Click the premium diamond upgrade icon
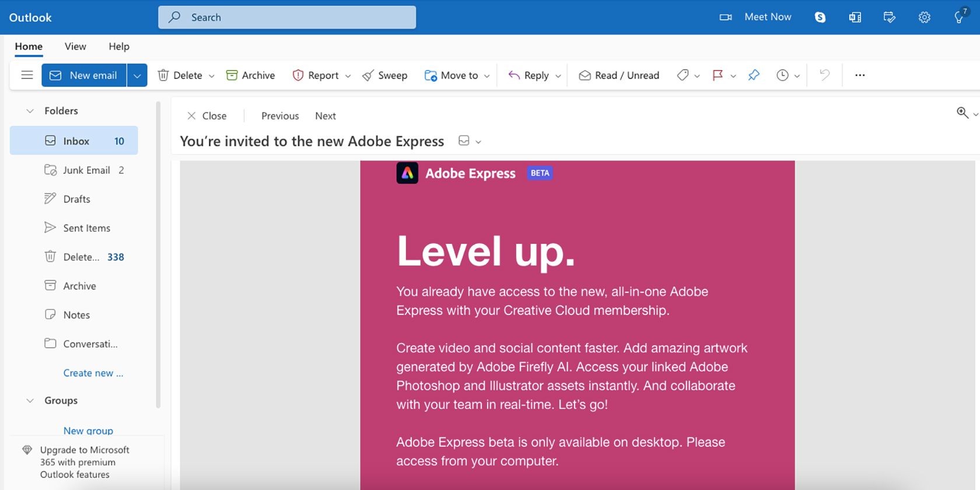Viewport: 980px width, 490px height. (x=27, y=450)
